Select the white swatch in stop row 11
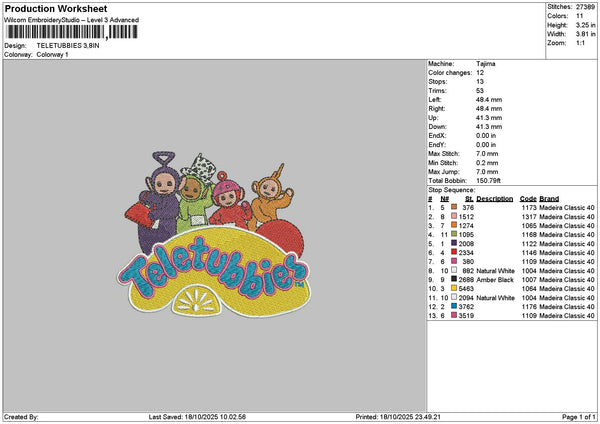 click(x=454, y=297)
